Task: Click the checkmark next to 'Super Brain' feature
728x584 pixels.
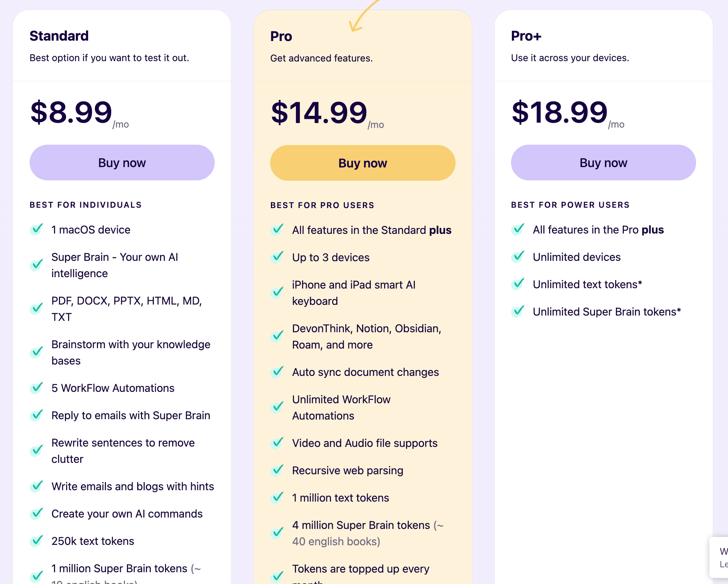Action: pyautogui.click(x=36, y=265)
